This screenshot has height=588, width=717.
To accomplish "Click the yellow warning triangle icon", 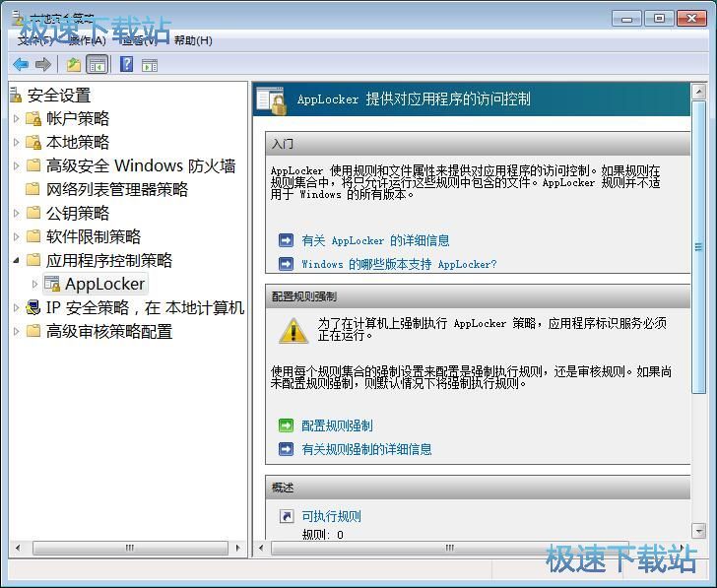I will point(293,331).
